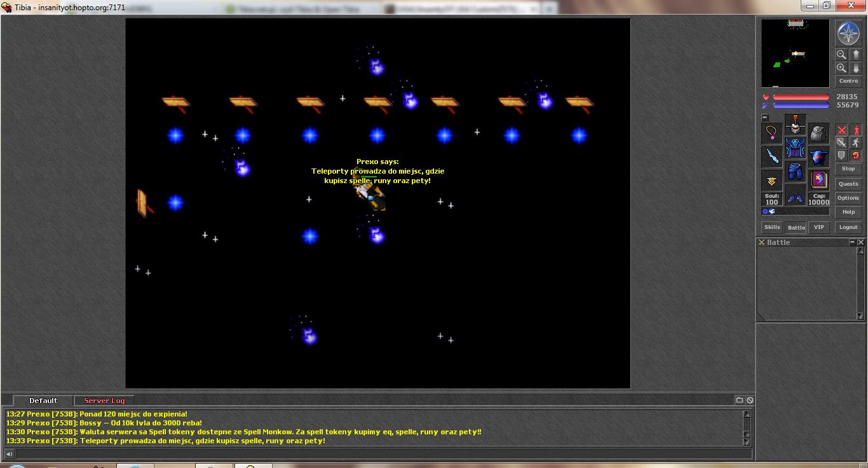Viewport: 868px width, 468px height.
Task: Open new channel icon in chat
Action: click(740, 400)
